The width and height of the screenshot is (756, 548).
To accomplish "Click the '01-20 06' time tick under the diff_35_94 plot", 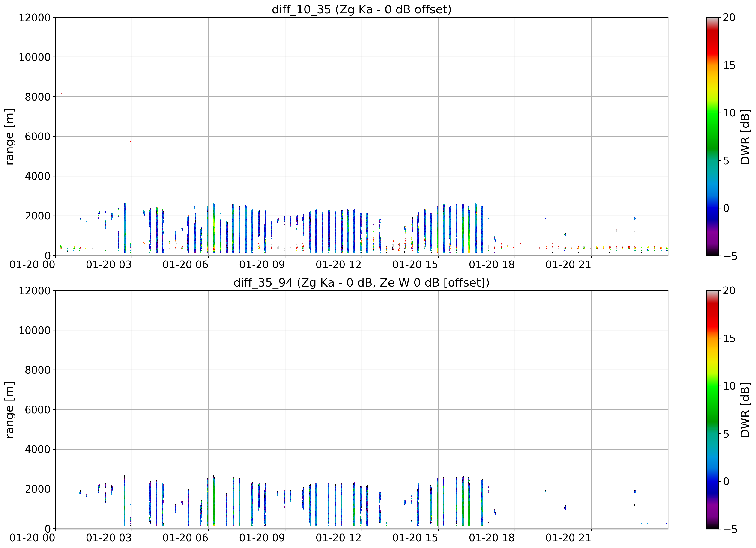I will (x=185, y=538).
